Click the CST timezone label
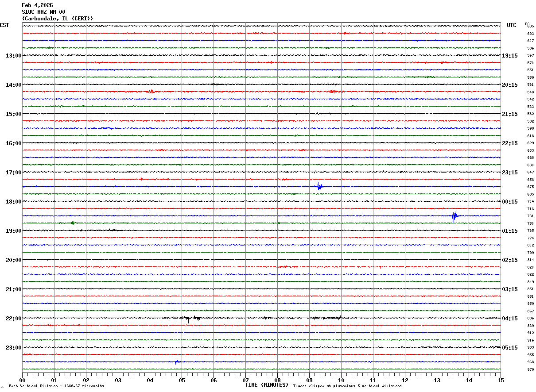The image size is (536, 392). [x=4, y=25]
